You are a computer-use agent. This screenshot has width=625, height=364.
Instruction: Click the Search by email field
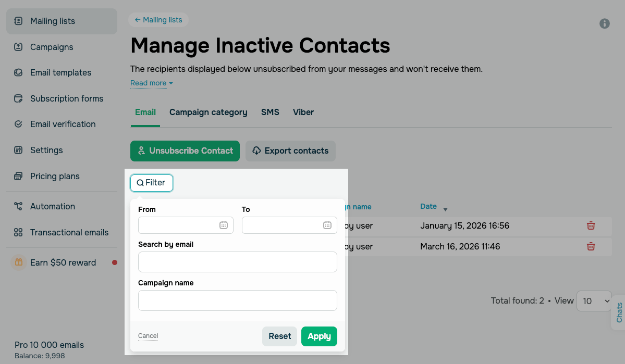pyautogui.click(x=237, y=262)
